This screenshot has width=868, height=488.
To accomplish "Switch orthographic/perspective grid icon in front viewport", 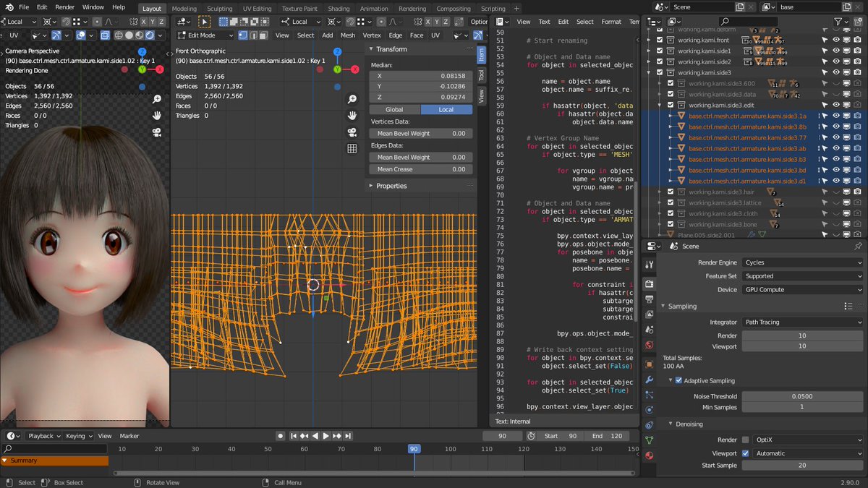I will coord(352,149).
